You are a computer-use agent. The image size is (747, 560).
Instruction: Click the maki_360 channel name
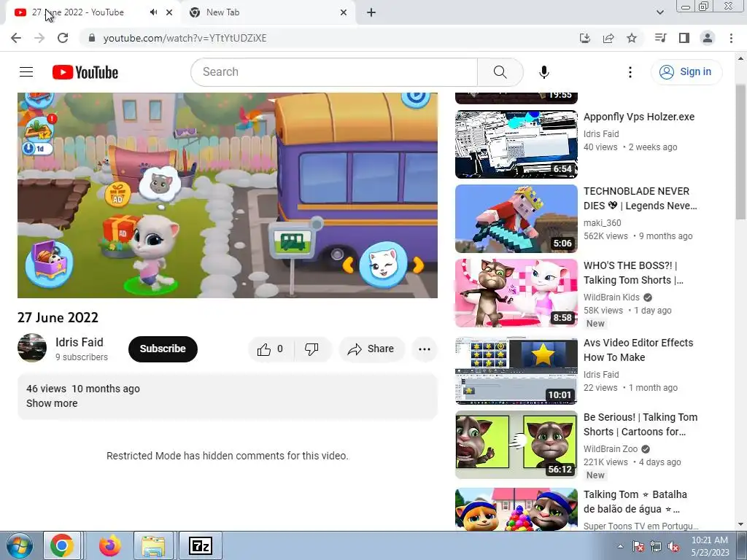point(602,223)
